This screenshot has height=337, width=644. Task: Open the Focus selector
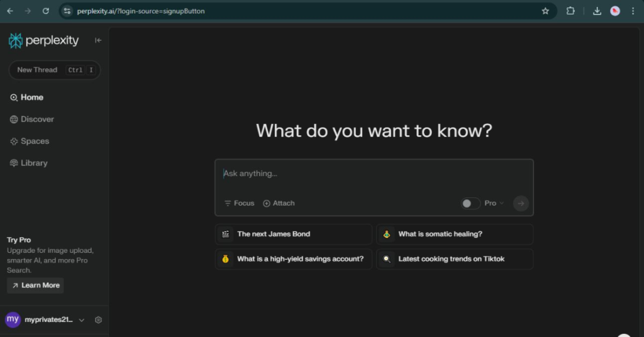pyautogui.click(x=240, y=203)
